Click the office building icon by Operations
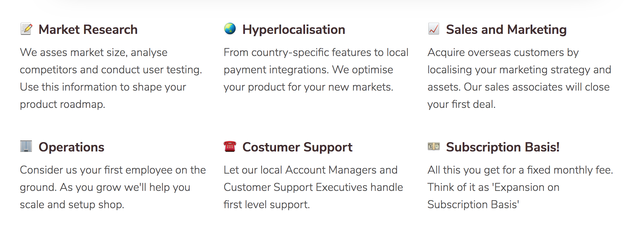Image resolution: width=644 pixels, height=240 pixels. click(x=26, y=146)
